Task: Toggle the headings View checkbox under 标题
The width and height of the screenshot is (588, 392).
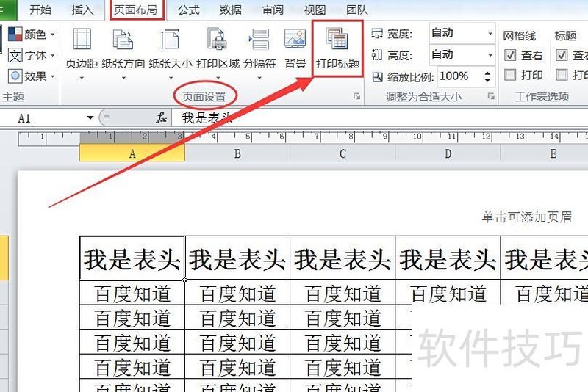Action: pyautogui.click(x=562, y=55)
